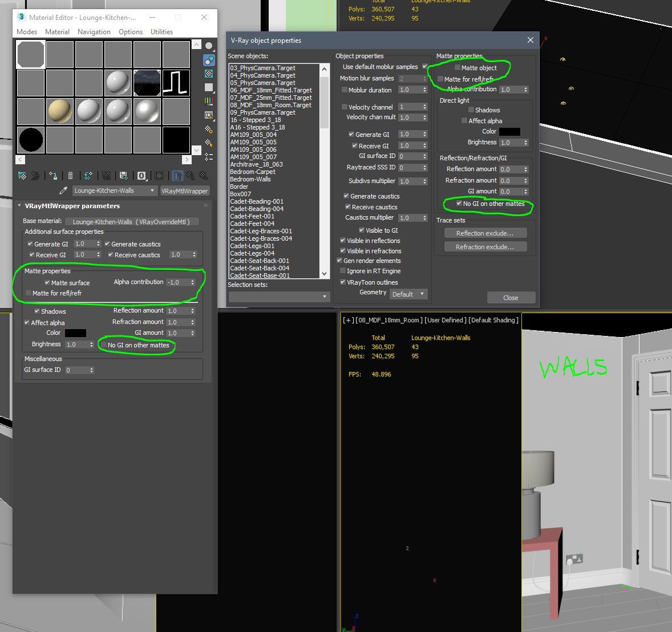The height and width of the screenshot is (632, 672).
Task: Toggle Ignore in RT Engine checkbox
Action: pos(343,270)
